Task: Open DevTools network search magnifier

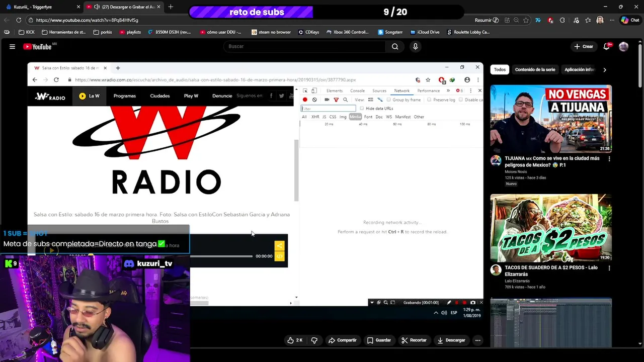Action: (345, 100)
